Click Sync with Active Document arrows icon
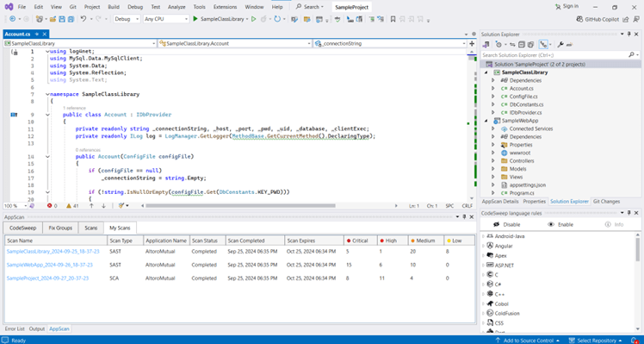This screenshot has height=344, width=644. click(512, 45)
